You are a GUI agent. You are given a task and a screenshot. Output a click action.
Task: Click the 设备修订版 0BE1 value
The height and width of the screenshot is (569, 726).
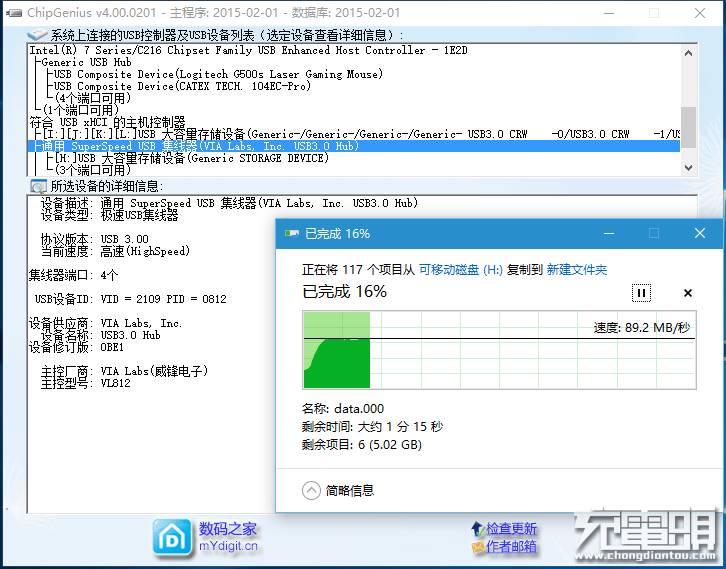point(112,347)
